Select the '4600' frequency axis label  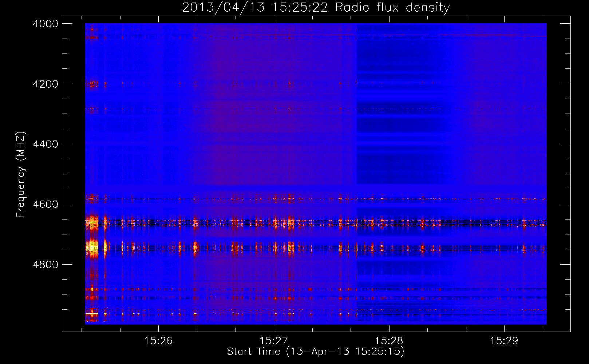pyautogui.click(x=46, y=204)
